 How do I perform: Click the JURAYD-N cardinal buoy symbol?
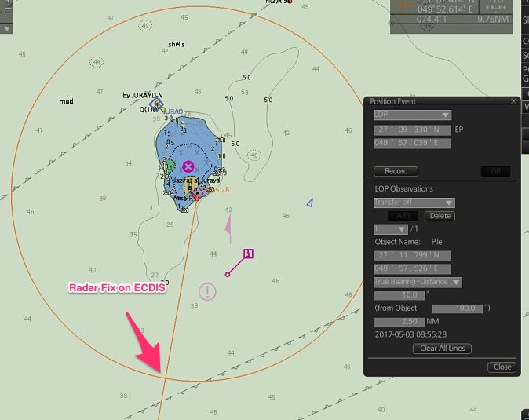pos(155,103)
